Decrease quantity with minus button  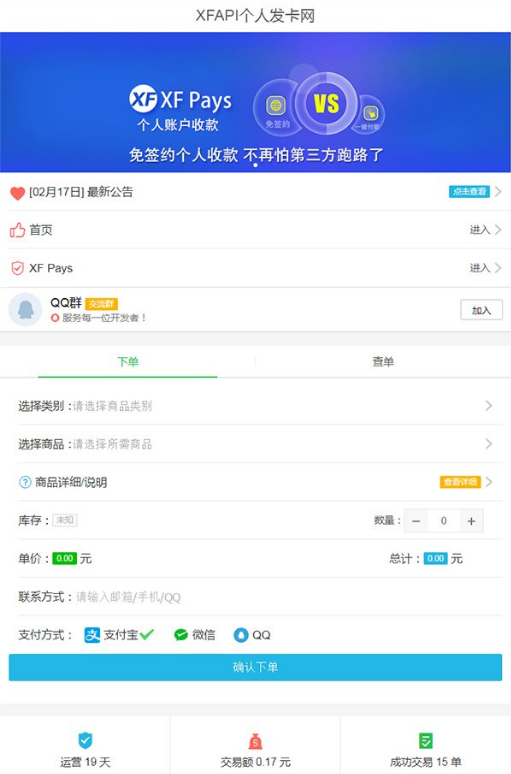coord(416,521)
